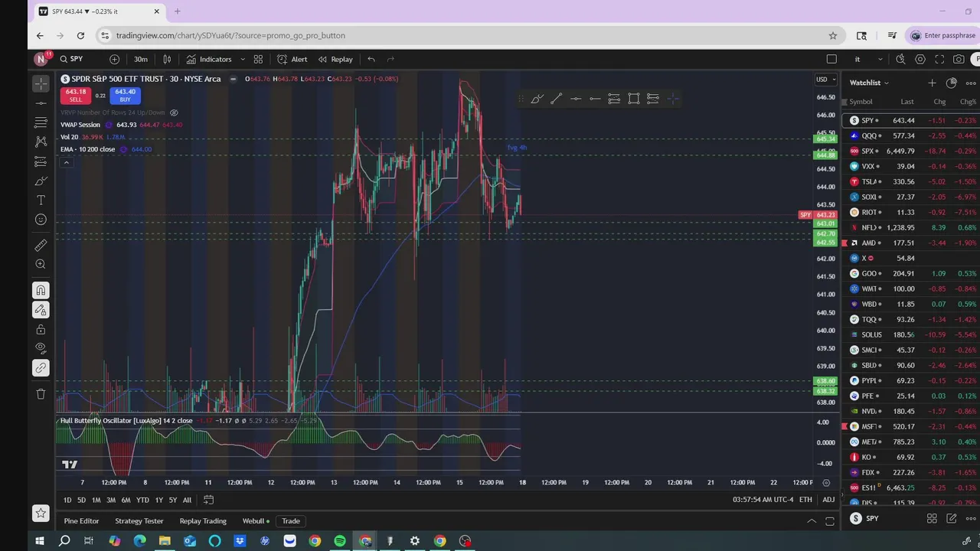The width and height of the screenshot is (980, 551).
Task: Select trend line in floating drawing toolbar
Action: 557,98
